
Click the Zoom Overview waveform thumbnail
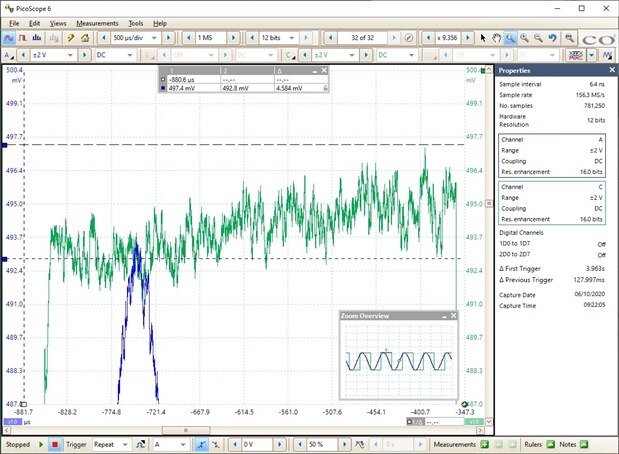click(398, 361)
